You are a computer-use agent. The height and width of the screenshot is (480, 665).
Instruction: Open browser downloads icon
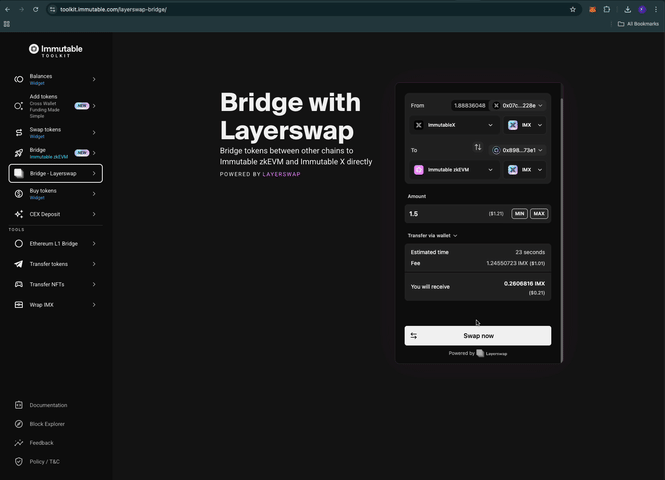tap(628, 9)
